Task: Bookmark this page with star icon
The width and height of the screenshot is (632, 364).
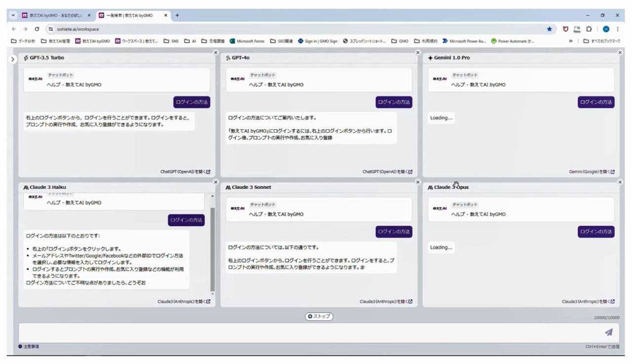Action: (x=550, y=29)
